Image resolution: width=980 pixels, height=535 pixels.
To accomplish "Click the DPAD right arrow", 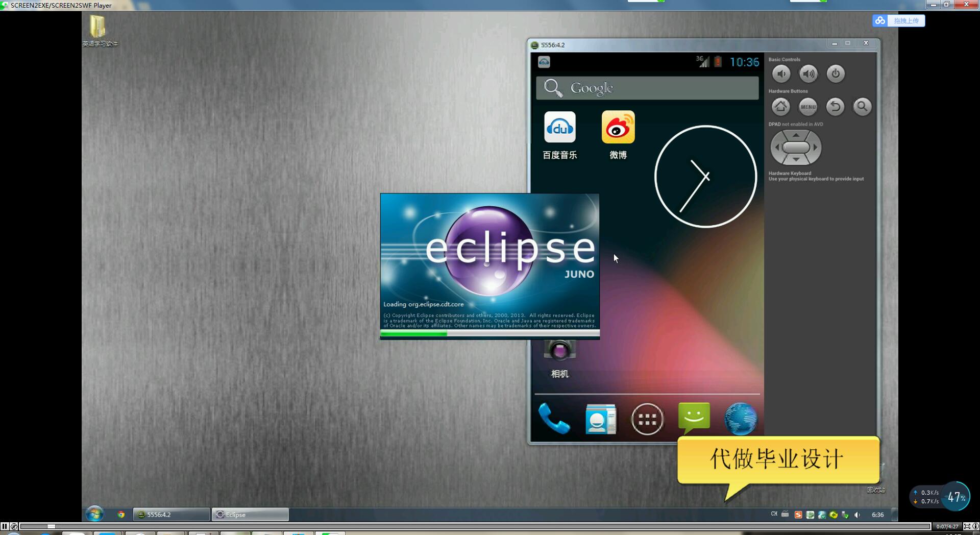I will (815, 148).
